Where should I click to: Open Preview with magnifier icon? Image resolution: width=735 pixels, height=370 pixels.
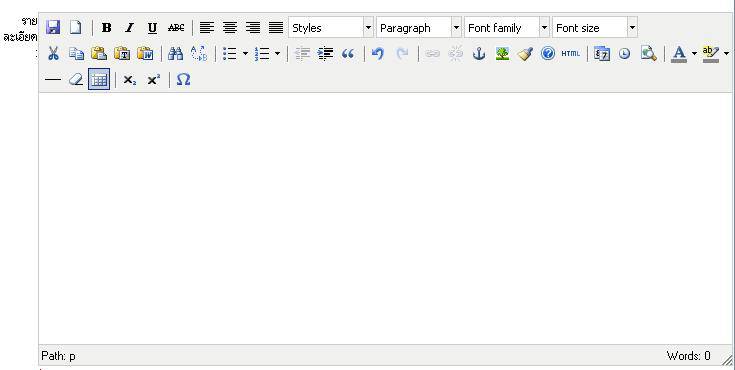(648, 53)
